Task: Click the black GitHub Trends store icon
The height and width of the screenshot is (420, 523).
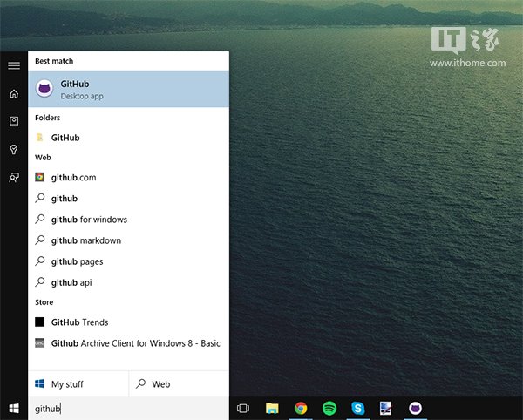Action: [40, 322]
